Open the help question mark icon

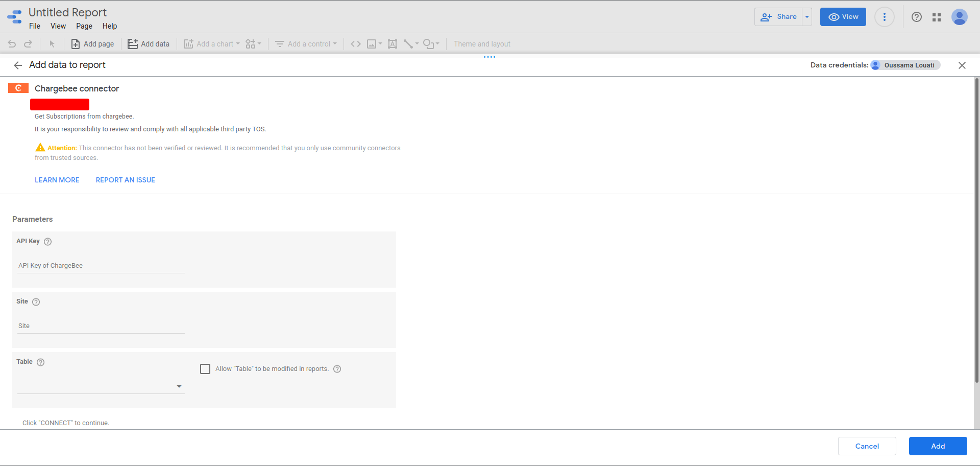917,17
